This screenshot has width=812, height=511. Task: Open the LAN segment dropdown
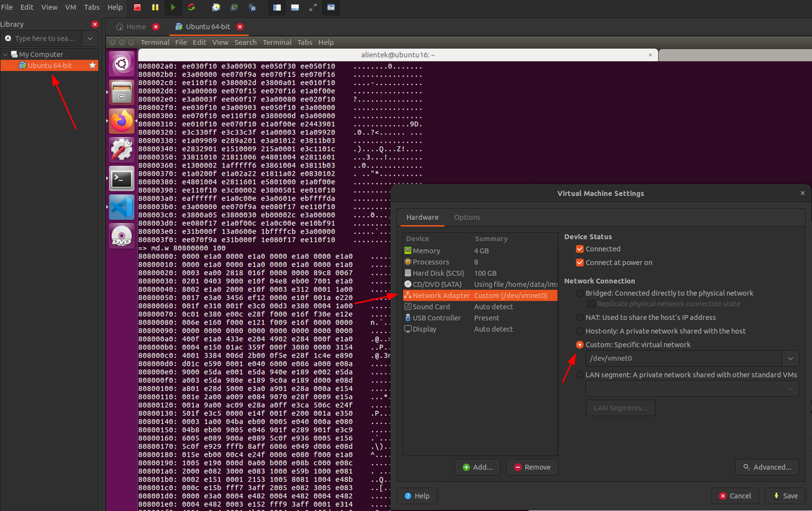692,389
